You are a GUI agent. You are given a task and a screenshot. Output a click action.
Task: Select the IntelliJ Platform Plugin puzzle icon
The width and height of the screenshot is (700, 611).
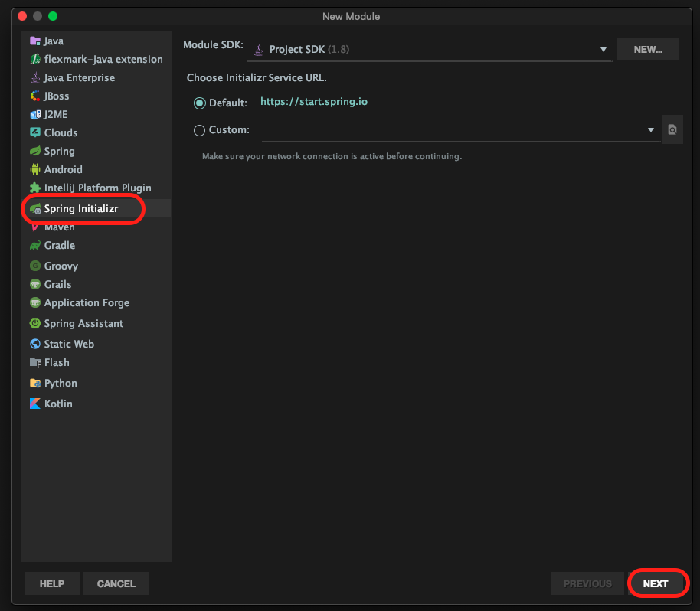tap(34, 188)
